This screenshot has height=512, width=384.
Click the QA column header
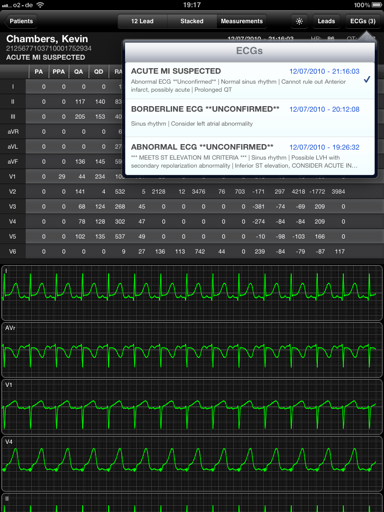click(78, 72)
